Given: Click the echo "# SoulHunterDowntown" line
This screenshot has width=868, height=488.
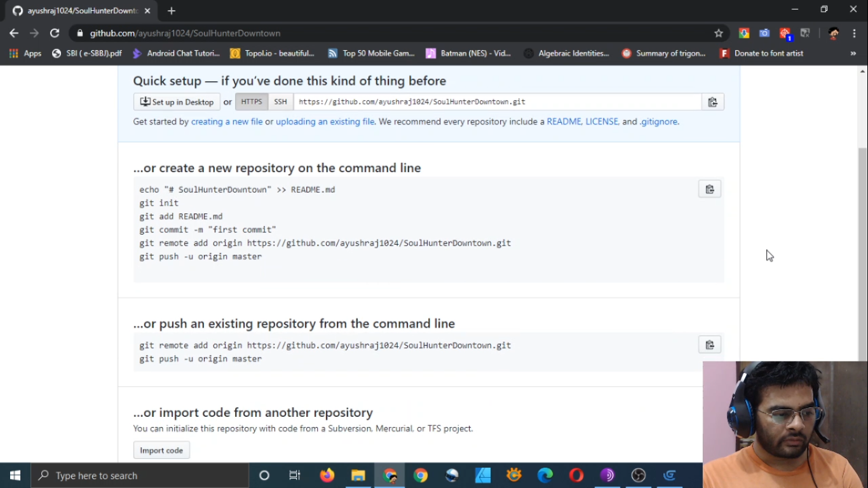Looking at the screenshot, I should click(237, 189).
